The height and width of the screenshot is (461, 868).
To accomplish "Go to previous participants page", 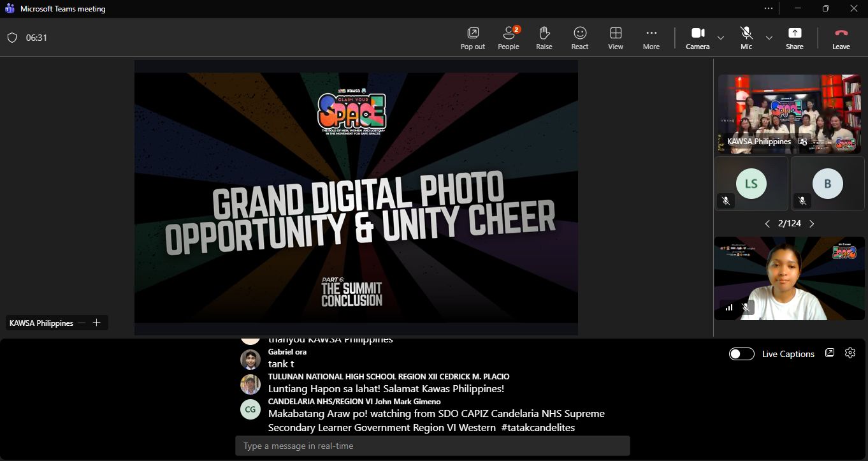I will pyautogui.click(x=767, y=223).
